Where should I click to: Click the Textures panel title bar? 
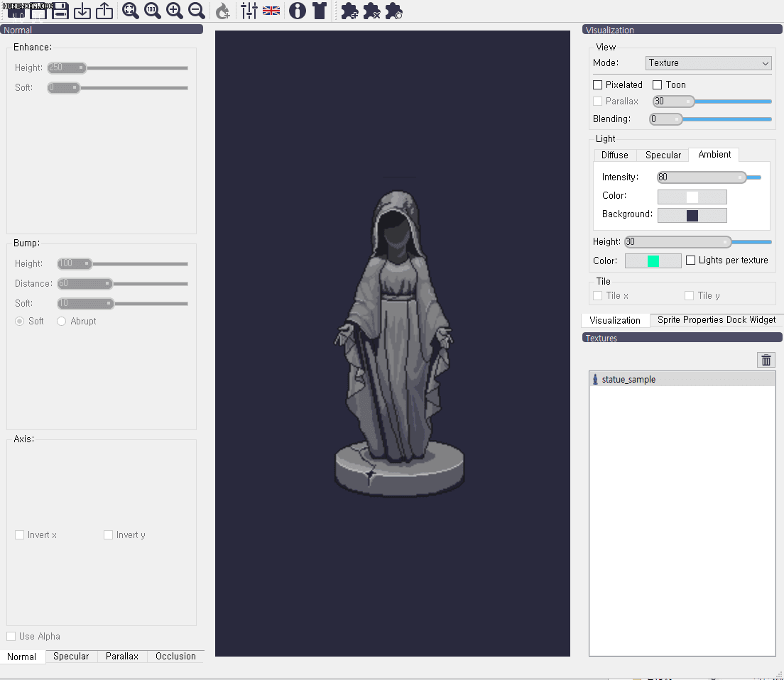point(682,338)
